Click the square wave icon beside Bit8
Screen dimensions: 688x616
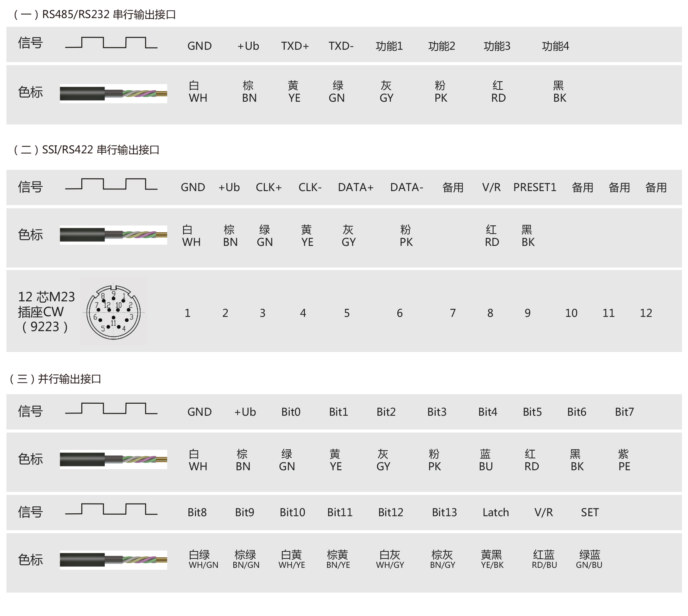tap(111, 510)
